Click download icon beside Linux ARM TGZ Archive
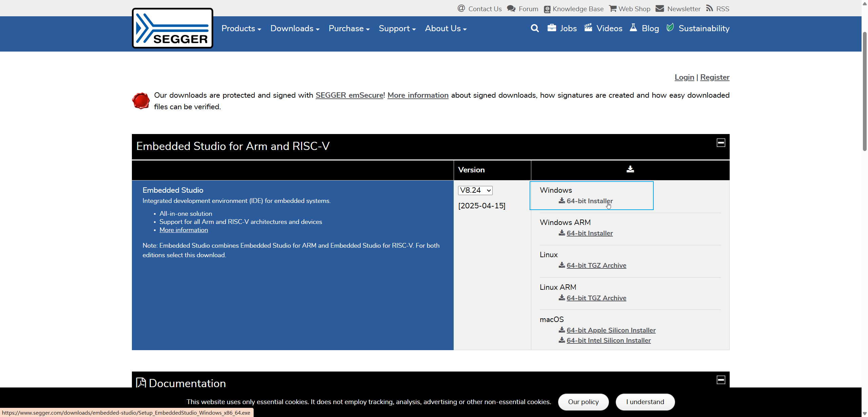This screenshot has width=868, height=417. [x=562, y=298]
